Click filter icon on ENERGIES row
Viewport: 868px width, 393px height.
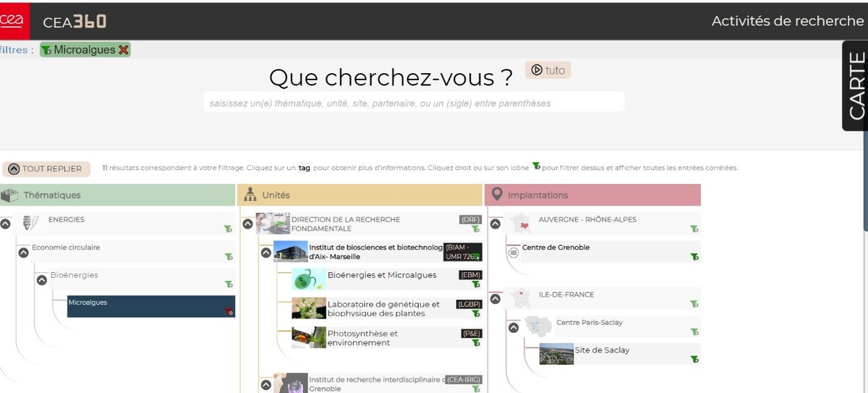pyautogui.click(x=228, y=229)
